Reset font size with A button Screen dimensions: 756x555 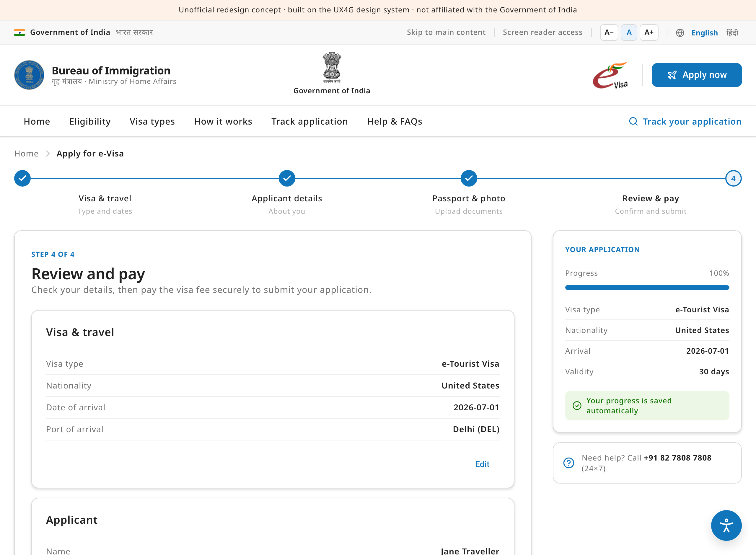[x=629, y=32]
